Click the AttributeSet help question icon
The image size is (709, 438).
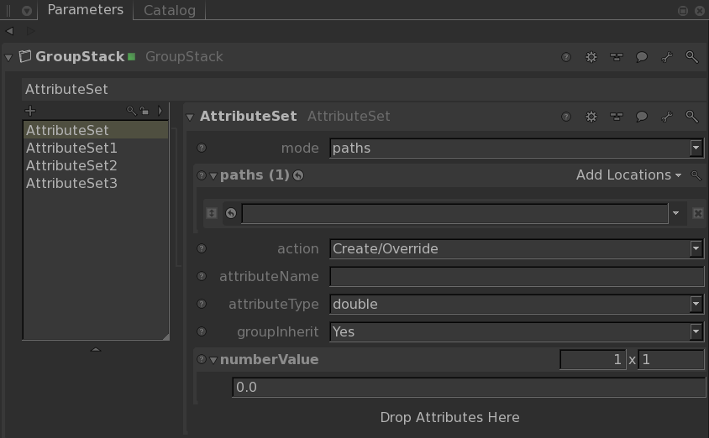coord(566,117)
